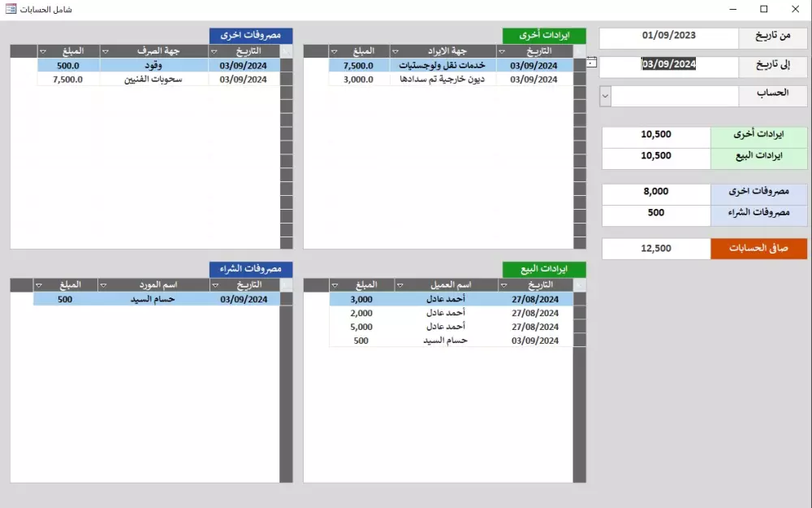The height and width of the screenshot is (508, 812).
Task: Open المبلغ filter arrow in ايرادات البيع table
Action: point(335,285)
